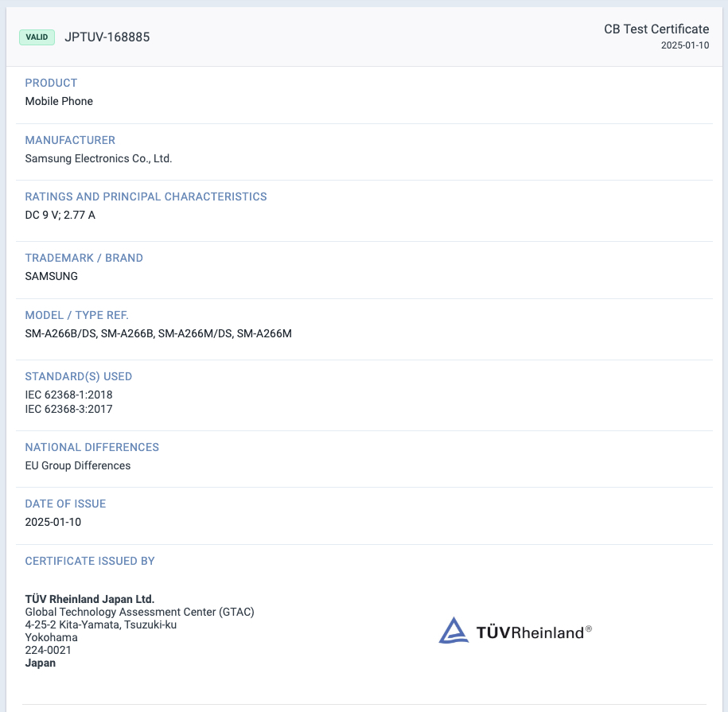The width and height of the screenshot is (728, 712).
Task: Select certificate number JPTUV-168885
Action: (107, 37)
